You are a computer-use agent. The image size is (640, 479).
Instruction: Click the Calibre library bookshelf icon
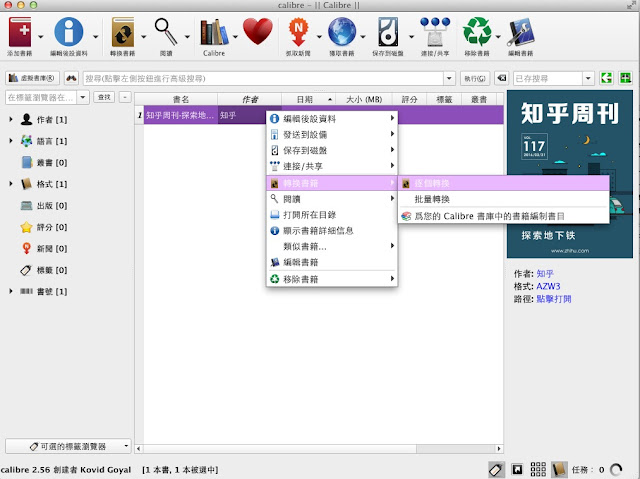click(214, 32)
